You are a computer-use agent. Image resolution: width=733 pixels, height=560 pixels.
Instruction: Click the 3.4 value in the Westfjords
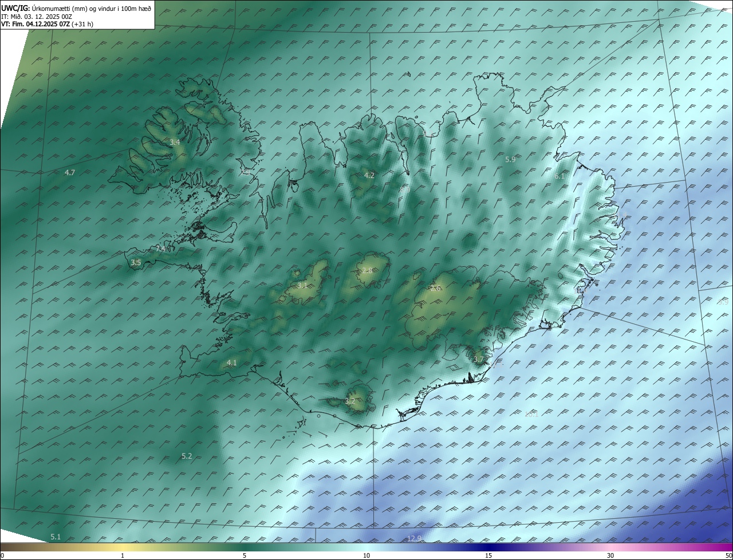tap(175, 142)
